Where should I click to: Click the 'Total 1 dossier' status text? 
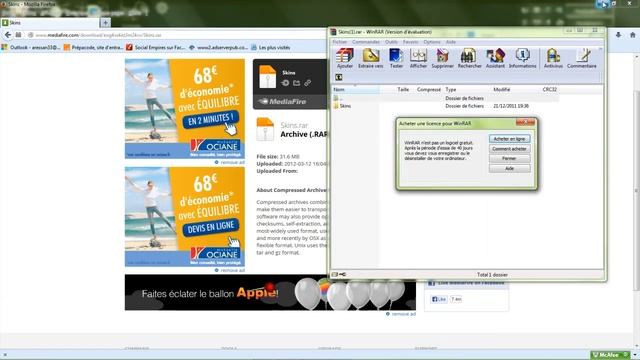coord(492,275)
